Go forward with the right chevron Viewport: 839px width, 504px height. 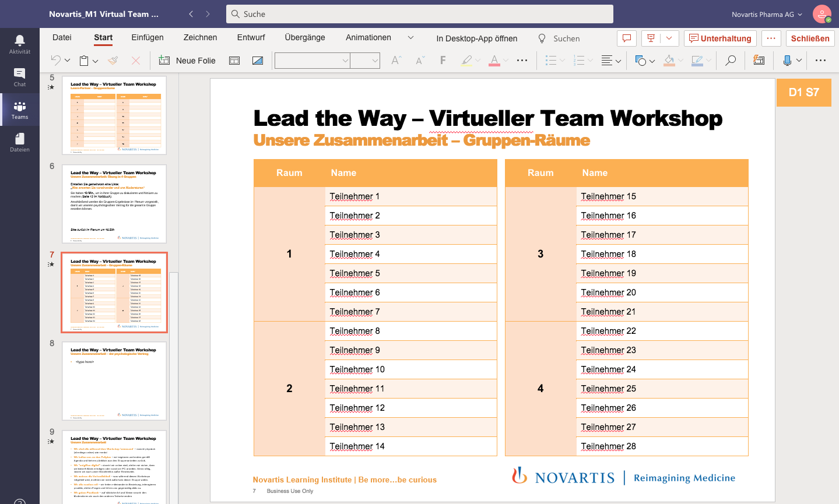(x=208, y=14)
